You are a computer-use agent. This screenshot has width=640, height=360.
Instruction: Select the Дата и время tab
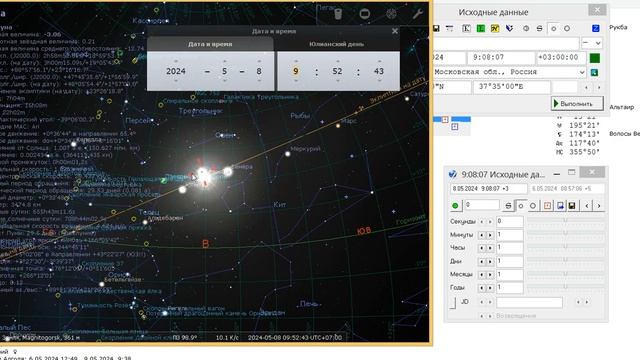[x=210, y=44]
